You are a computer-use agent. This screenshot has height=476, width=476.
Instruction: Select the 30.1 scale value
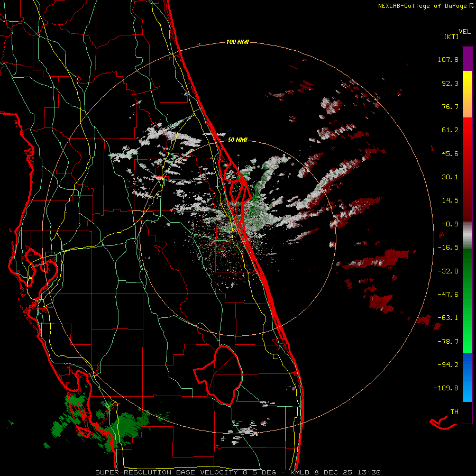click(450, 177)
